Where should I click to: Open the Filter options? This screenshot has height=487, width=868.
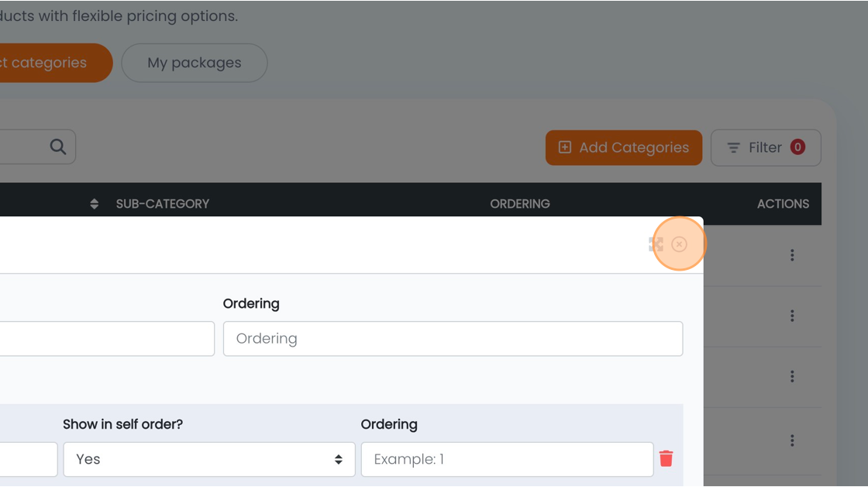765,147
